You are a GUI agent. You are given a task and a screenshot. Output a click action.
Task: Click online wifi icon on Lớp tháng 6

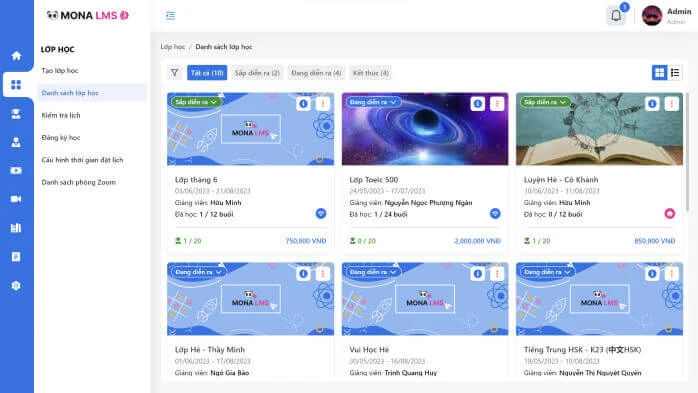pos(321,214)
